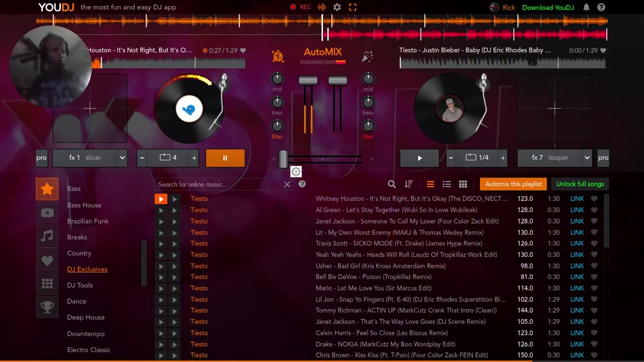Open the help question mark in header

pos(601,7)
